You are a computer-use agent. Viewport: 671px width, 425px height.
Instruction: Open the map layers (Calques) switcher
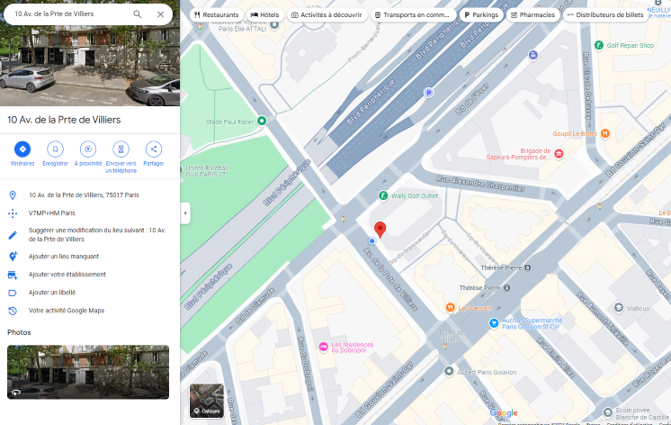pyautogui.click(x=207, y=400)
